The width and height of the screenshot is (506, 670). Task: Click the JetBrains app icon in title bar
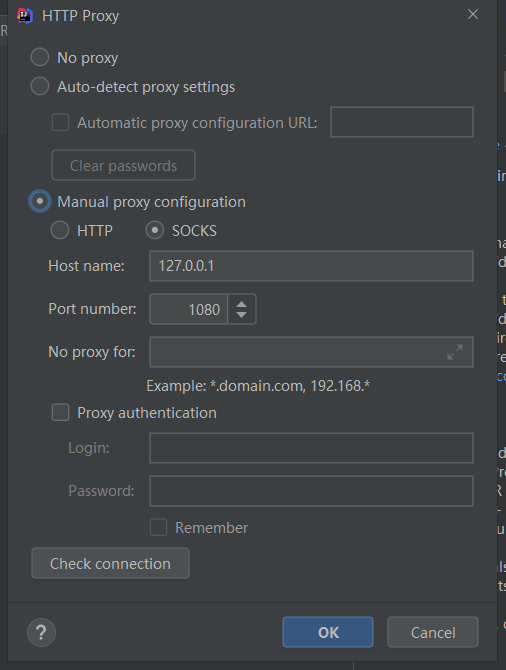25,16
